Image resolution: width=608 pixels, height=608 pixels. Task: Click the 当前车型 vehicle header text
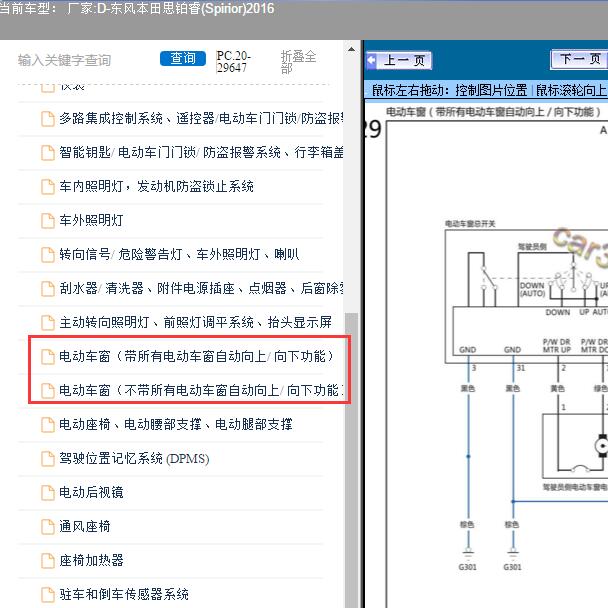pos(137,9)
